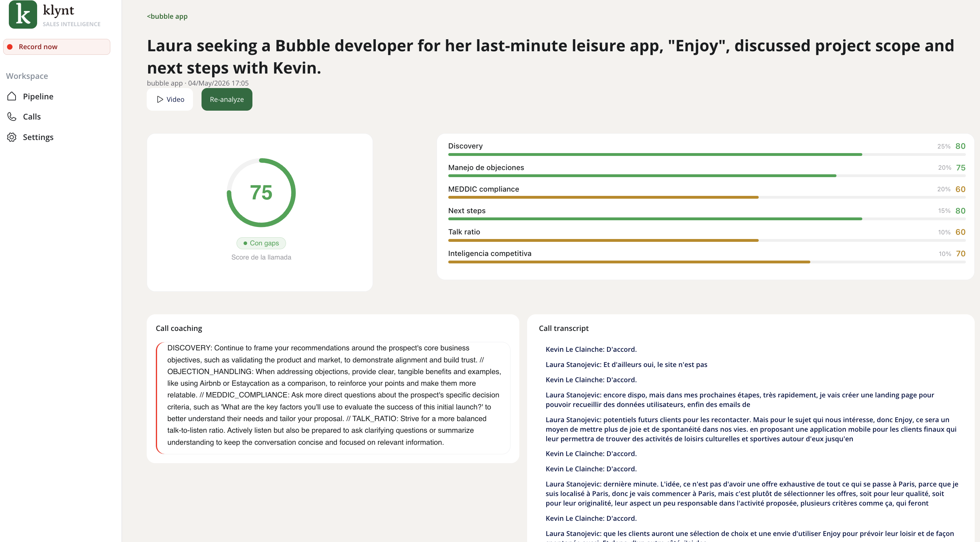Click the Inteligencia competitiva score 70
Screen dimensions: 980x542
[961, 253]
